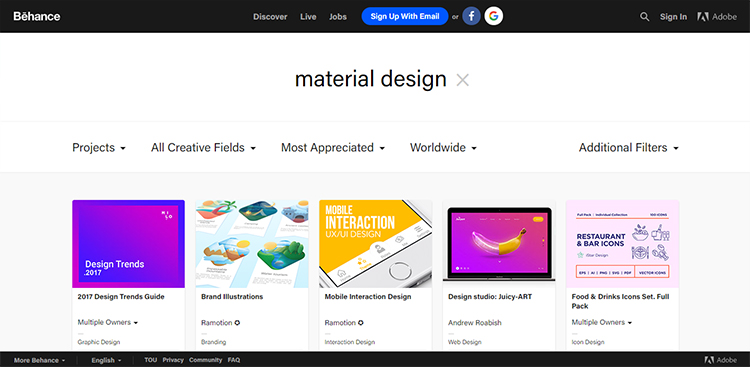
Task: Open the Worldwide location filter
Action: pos(443,148)
